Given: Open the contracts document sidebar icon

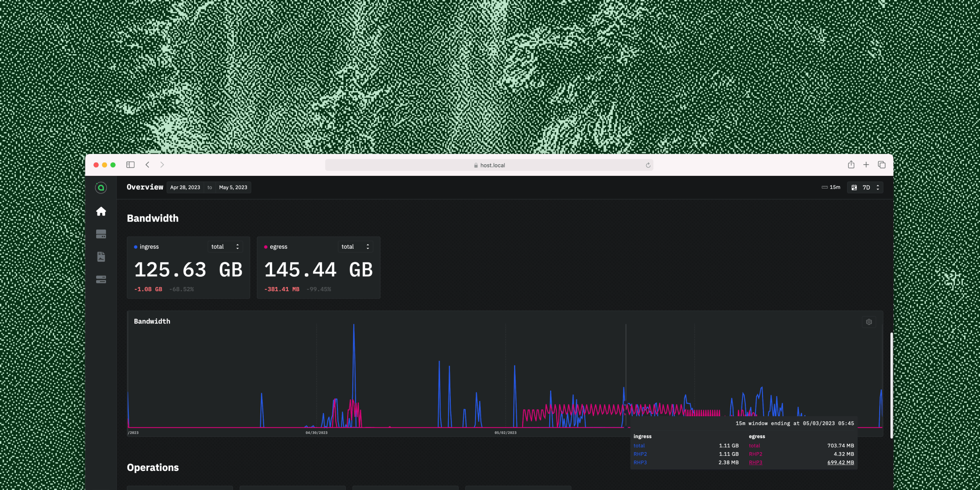Looking at the screenshot, I should pyautogui.click(x=101, y=257).
